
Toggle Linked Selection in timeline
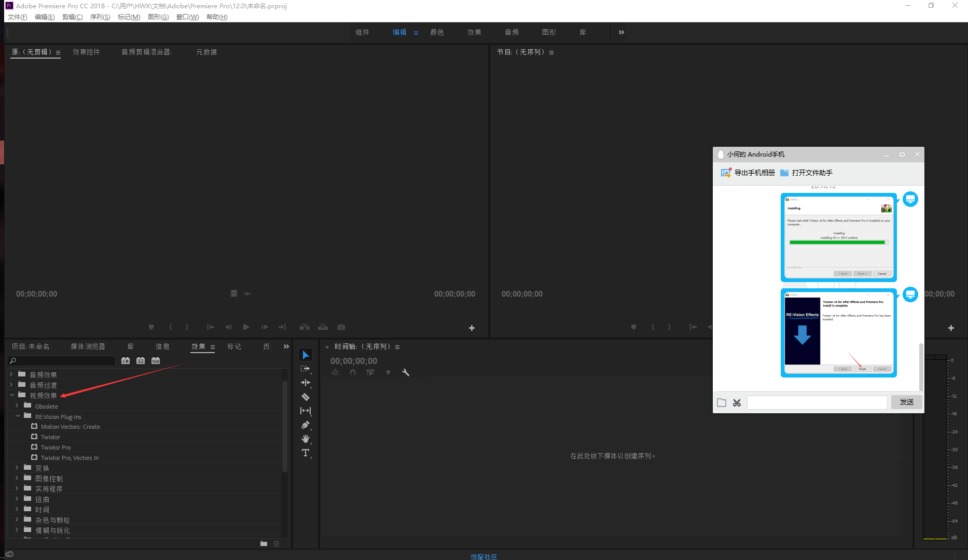pos(370,372)
